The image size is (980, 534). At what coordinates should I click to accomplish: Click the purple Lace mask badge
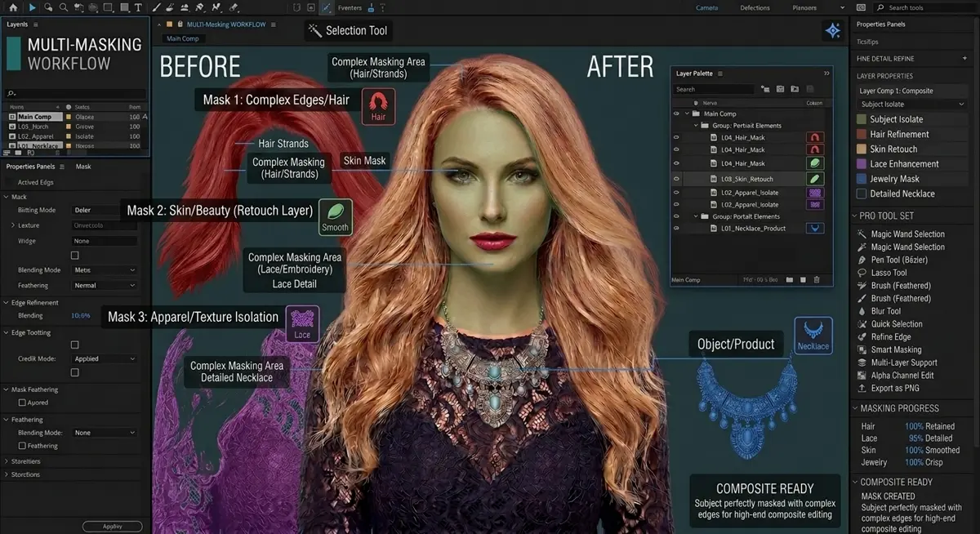(x=302, y=324)
